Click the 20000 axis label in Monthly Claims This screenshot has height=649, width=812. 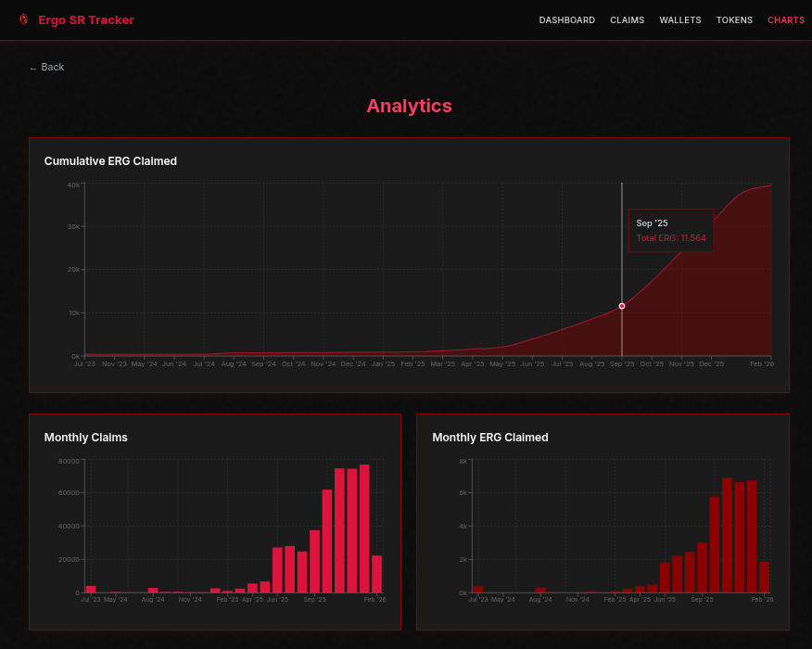[69, 559]
